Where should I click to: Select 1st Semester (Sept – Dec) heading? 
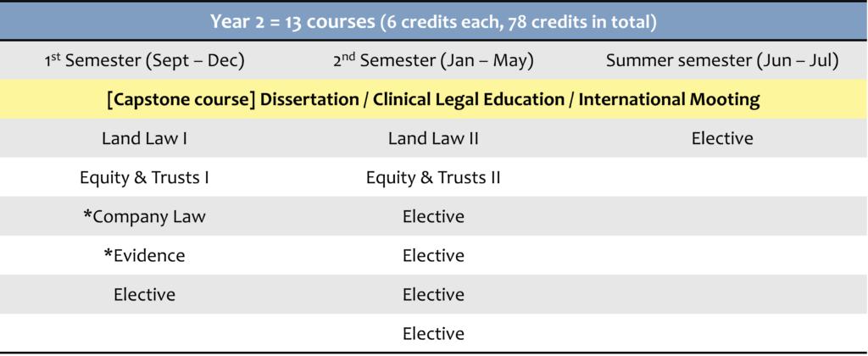point(144,60)
